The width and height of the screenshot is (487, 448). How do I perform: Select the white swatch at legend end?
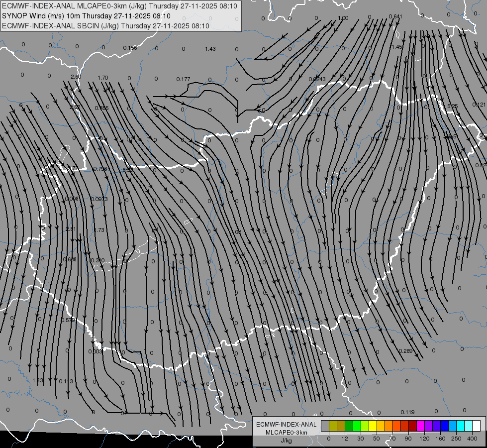point(477,426)
